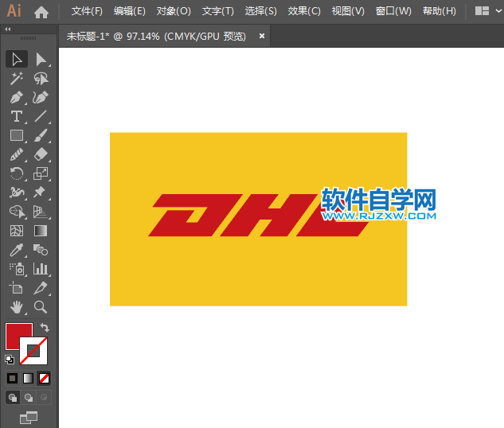
Task: Set paint type to None
Action: click(x=44, y=378)
